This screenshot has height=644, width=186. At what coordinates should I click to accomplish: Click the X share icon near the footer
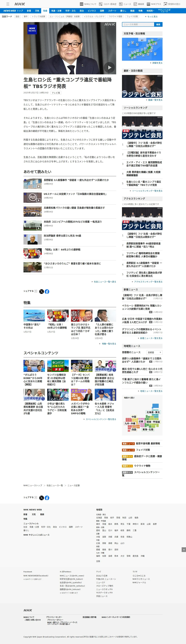(x=42, y=498)
